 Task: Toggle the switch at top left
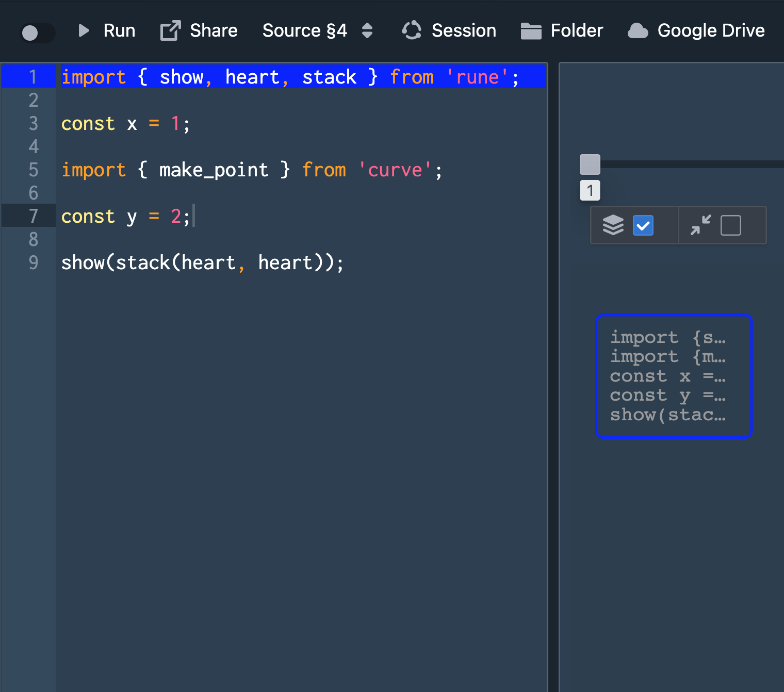point(37,32)
